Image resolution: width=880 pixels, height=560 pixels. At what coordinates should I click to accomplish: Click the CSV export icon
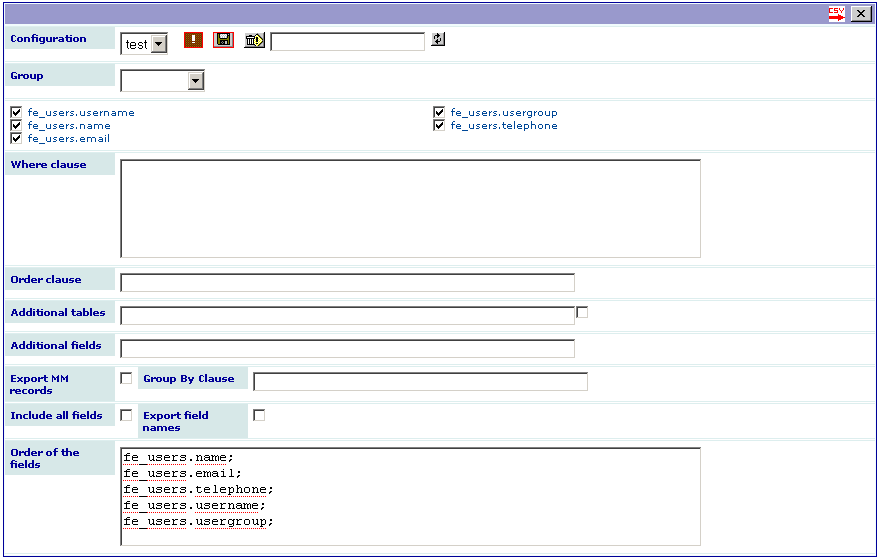836,14
